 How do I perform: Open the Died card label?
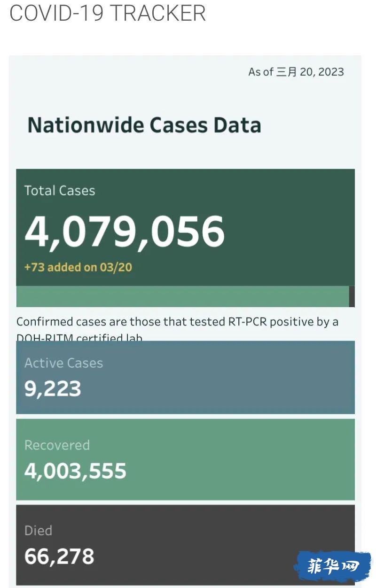point(38,531)
